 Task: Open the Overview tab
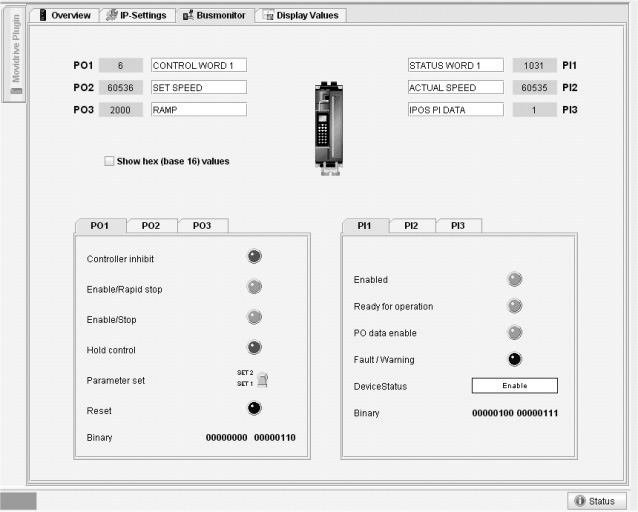pos(65,15)
